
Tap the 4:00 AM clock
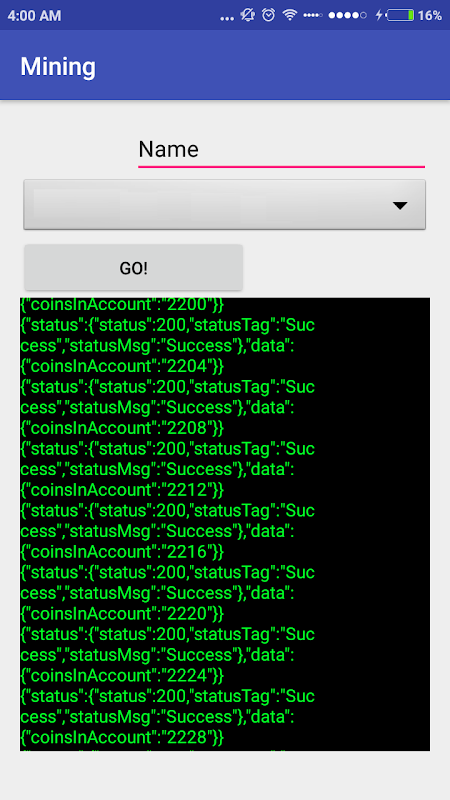point(34,16)
